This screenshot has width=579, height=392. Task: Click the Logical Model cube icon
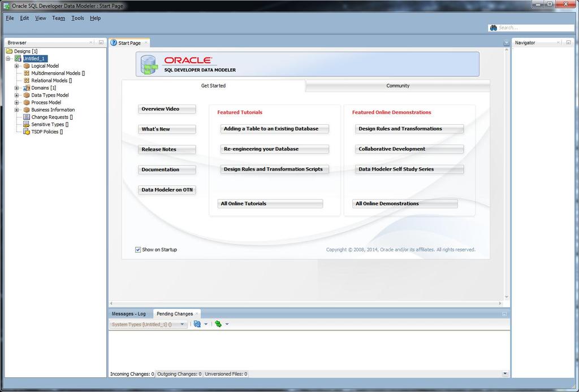pyautogui.click(x=27, y=66)
